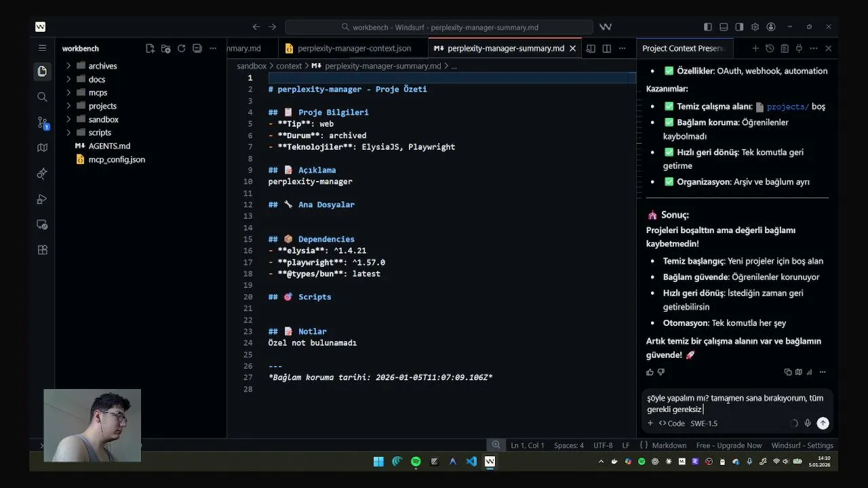Open the Codemaps map icon in activity bar

42,148
